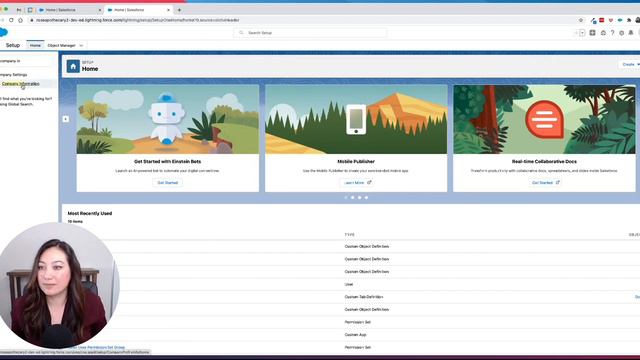Click the Most Recently Used heading
The width and height of the screenshot is (640, 360).
tap(90, 213)
